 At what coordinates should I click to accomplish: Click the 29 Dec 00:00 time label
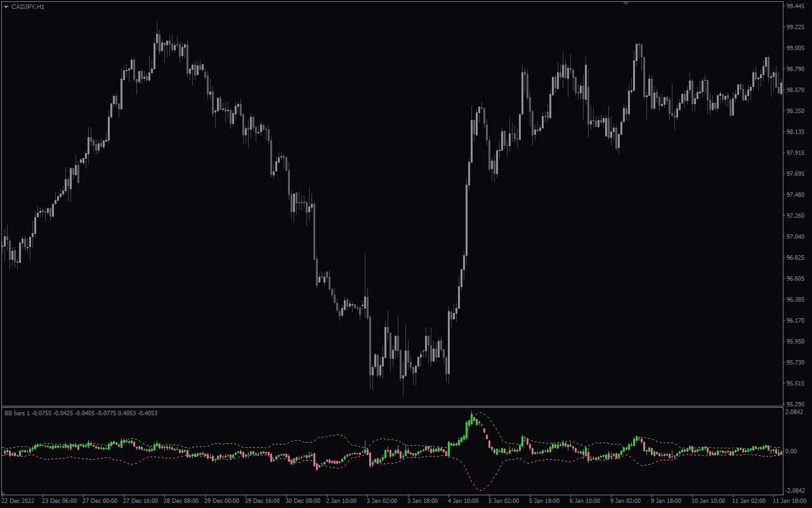coord(222,501)
